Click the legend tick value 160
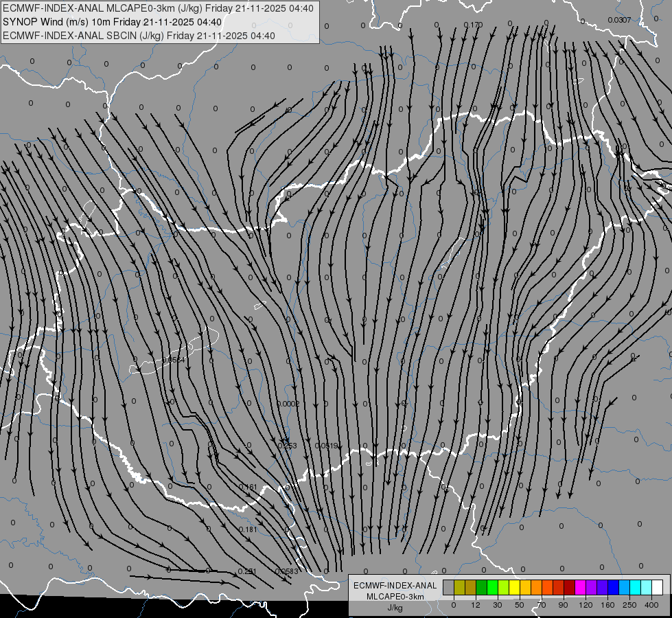This screenshot has width=672, height=618. [x=607, y=605]
